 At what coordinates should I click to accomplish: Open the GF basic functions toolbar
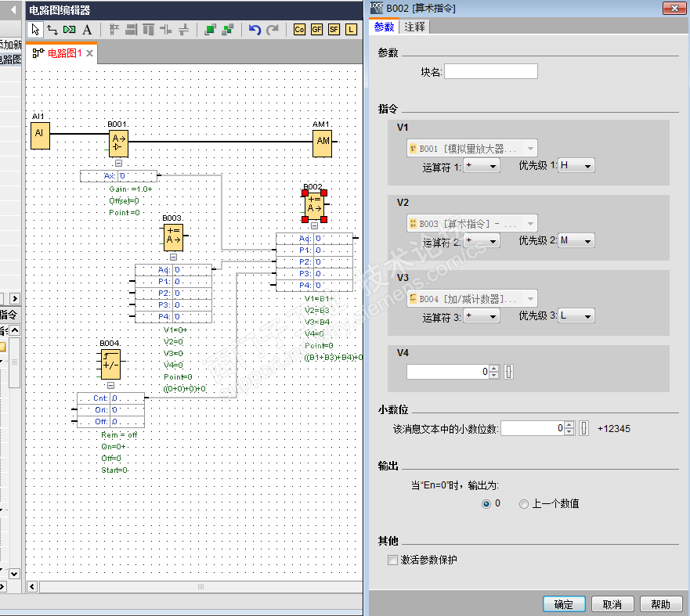click(x=316, y=30)
